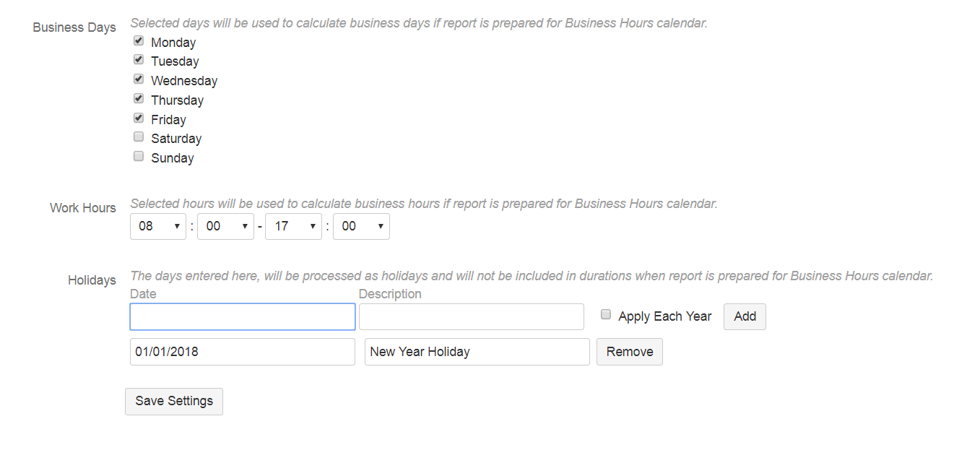This screenshot has height=450, width=980.
Task: Open the work start hour dropdown (08)
Action: pos(158,226)
